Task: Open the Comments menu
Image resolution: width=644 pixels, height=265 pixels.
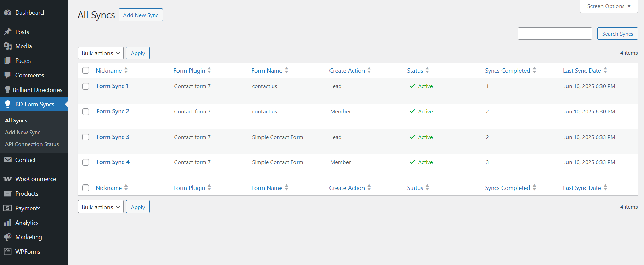Action: pos(34,75)
